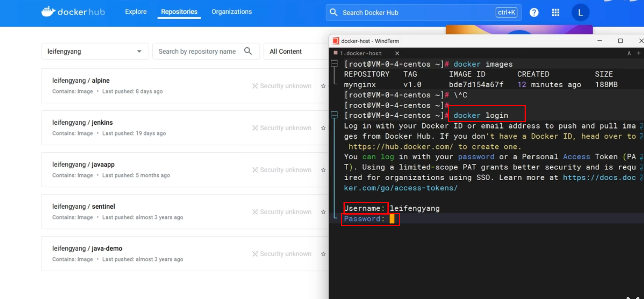Open the leifengyang / sentinel repository

coord(84,206)
